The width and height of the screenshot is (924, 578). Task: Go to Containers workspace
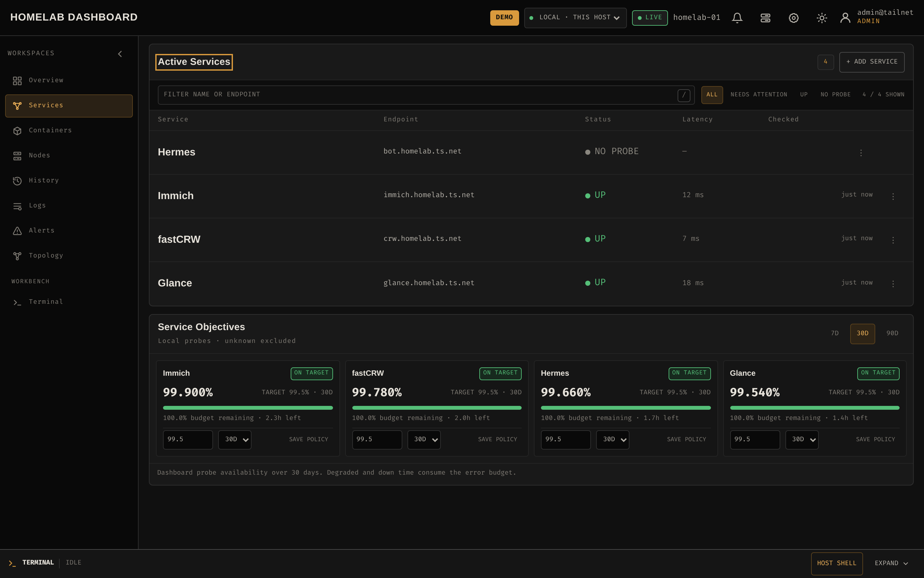point(69,131)
